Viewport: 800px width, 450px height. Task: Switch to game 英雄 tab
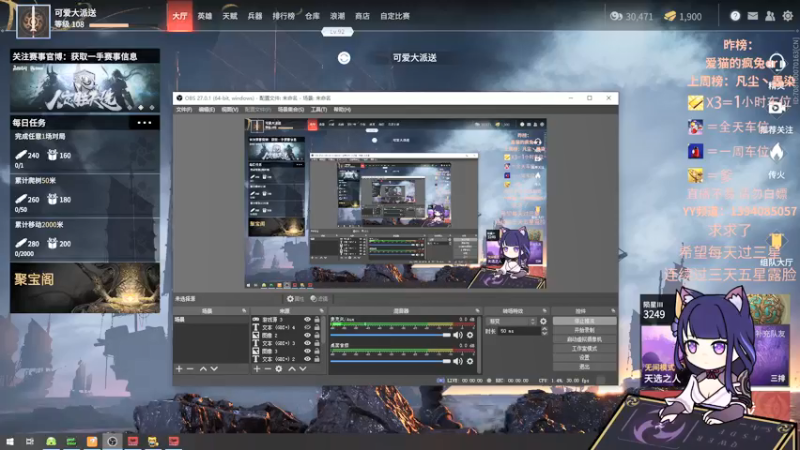click(205, 16)
